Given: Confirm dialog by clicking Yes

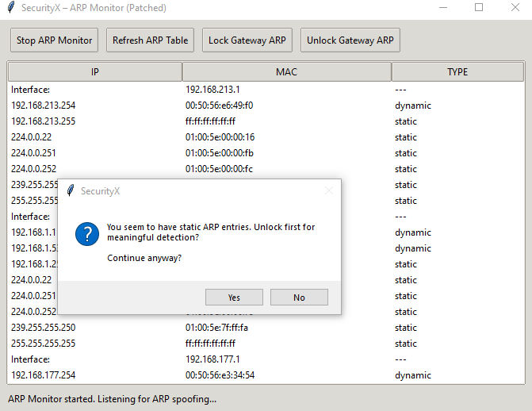Looking at the screenshot, I should [234, 298].
